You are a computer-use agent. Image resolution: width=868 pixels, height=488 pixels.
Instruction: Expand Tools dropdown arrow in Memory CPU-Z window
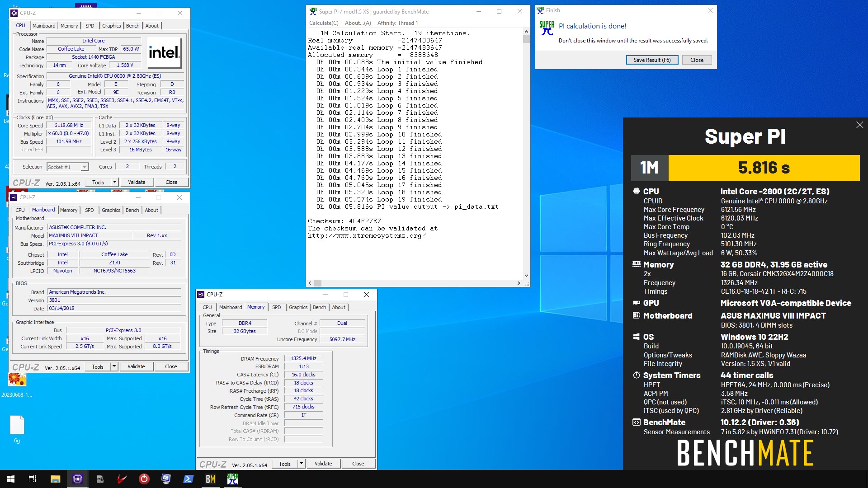tap(301, 464)
